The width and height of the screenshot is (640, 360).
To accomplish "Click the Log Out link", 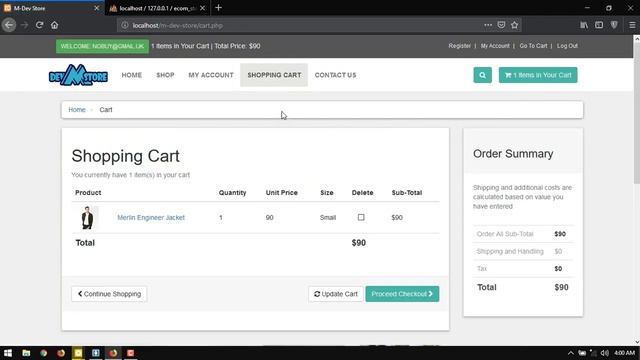I will click(x=567, y=46).
